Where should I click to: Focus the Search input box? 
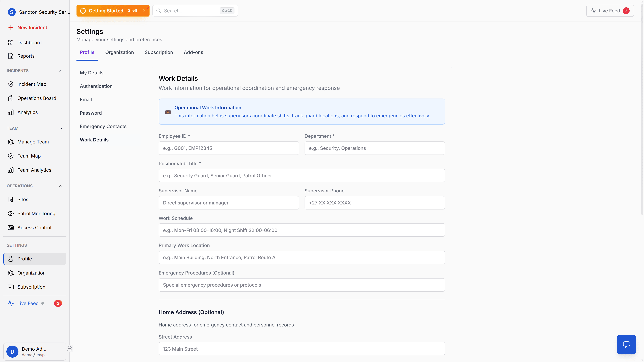[x=195, y=11]
